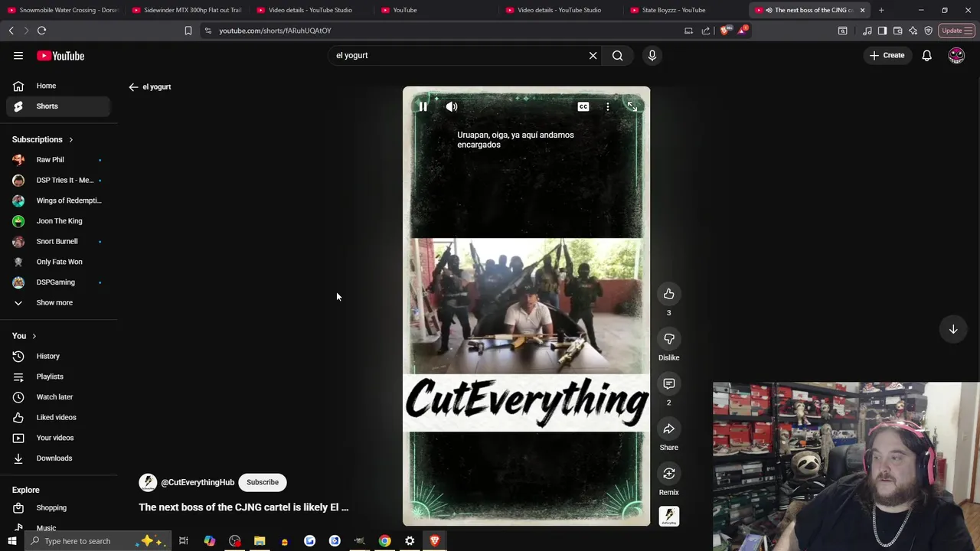This screenshot has height=551, width=980.
Task: Open the Brave Shields lion icon
Action: coord(724,31)
